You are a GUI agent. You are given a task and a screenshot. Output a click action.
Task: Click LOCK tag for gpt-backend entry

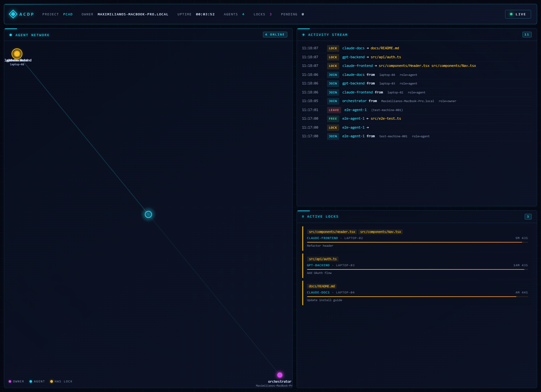(333, 57)
